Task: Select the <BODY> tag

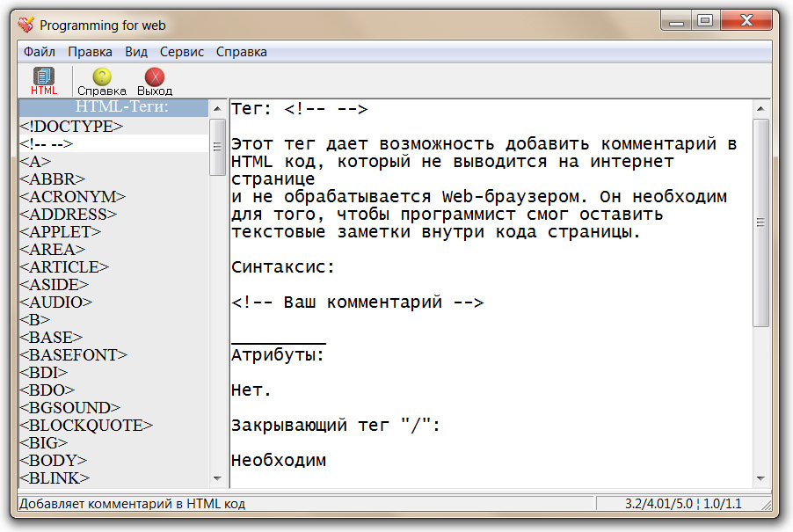Action: pyautogui.click(x=113, y=460)
